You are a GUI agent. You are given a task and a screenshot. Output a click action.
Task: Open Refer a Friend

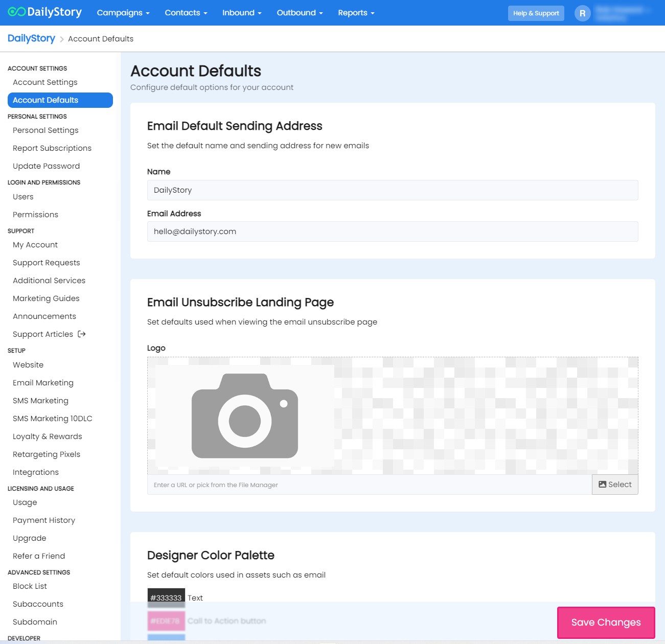pos(39,556)
